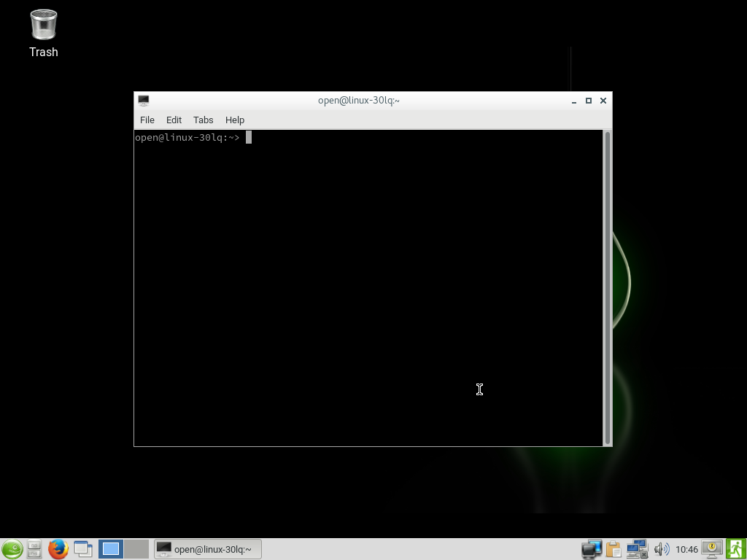Click the display settings tray icon
Image resolution: width=747 pixels, height=560 pixels.
click(591, 549)
